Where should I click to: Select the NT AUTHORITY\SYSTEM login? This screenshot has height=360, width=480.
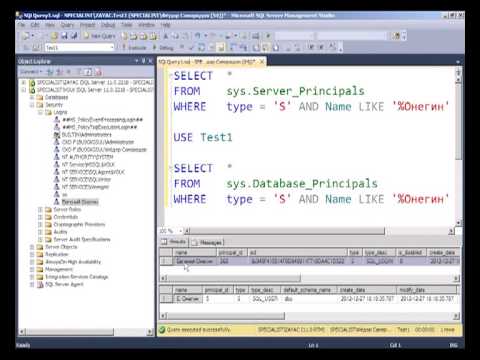[88, 157]
